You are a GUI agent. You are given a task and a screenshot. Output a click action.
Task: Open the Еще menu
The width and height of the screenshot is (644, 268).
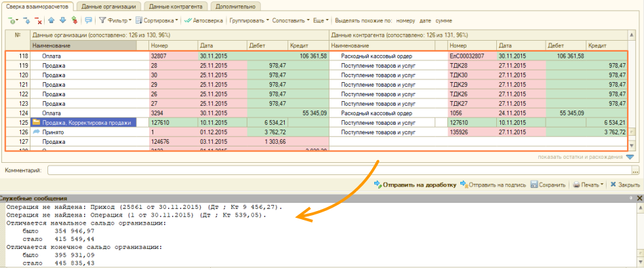(321, 20)
